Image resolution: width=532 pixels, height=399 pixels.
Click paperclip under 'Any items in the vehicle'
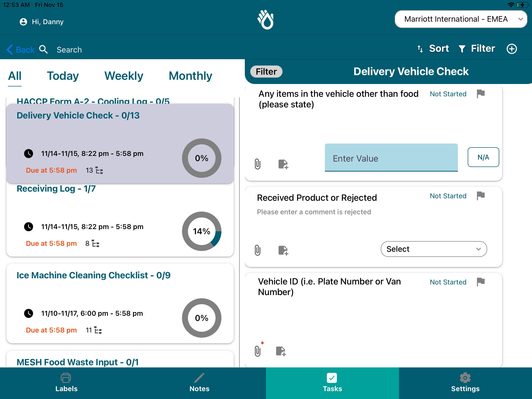[x=258, y=164]
